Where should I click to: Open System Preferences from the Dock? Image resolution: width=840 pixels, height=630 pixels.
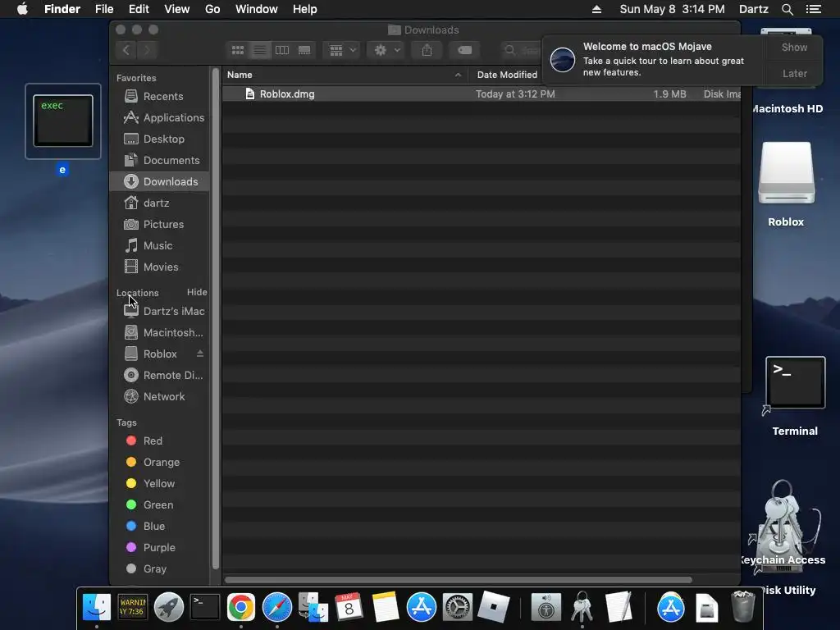[x=457, y=607]
